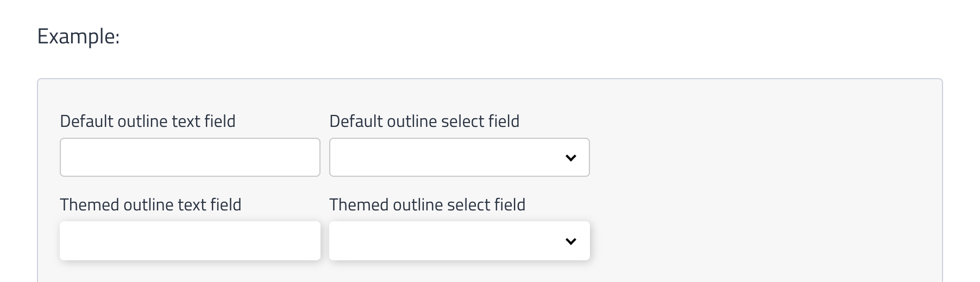Focus the Themed outline text field

tap(190, 241)
